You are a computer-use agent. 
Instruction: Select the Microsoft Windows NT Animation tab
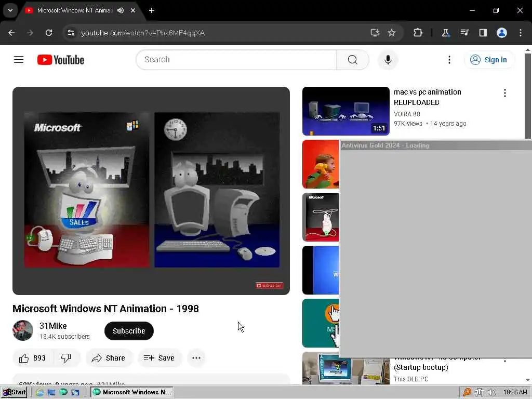pyautogui.click(x=75, y=10)
